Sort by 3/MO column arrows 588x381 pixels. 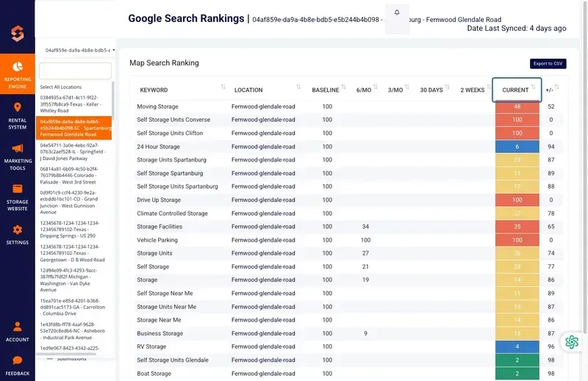[x=407, y=87]
